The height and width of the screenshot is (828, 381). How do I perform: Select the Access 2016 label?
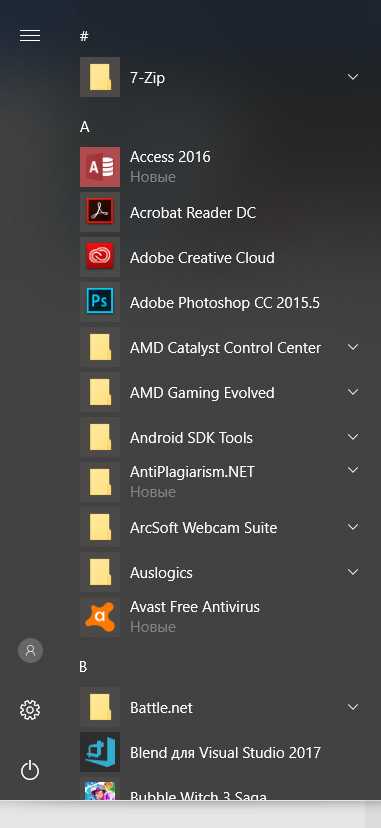(x=170, y=157)
